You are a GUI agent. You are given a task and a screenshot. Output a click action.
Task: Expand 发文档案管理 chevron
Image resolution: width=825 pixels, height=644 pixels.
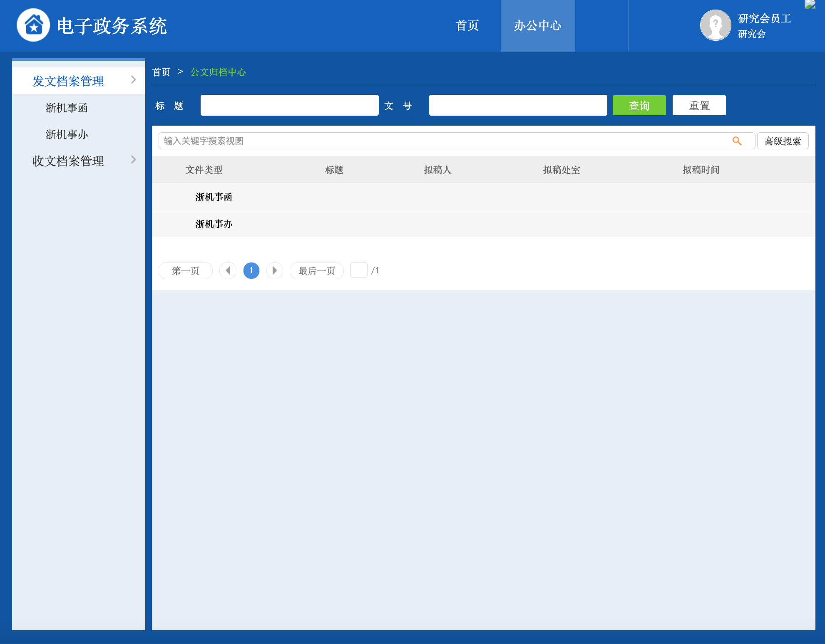(133, 80)
